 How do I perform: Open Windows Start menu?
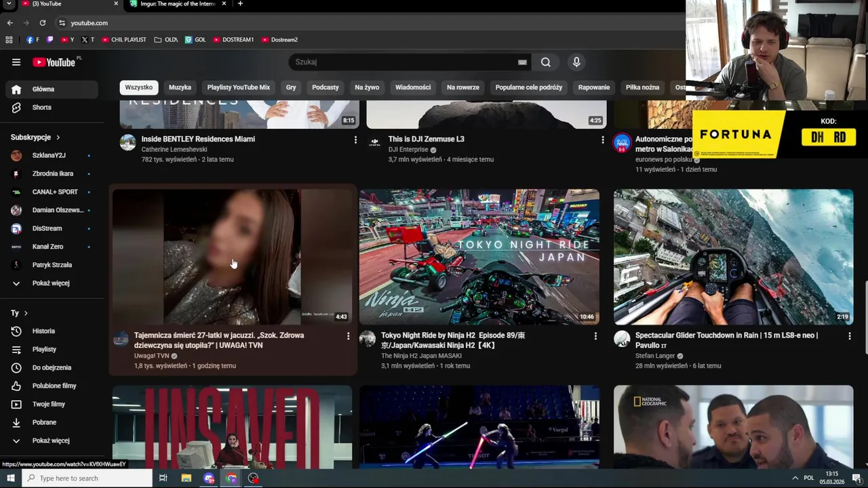[x=10, y=478]
